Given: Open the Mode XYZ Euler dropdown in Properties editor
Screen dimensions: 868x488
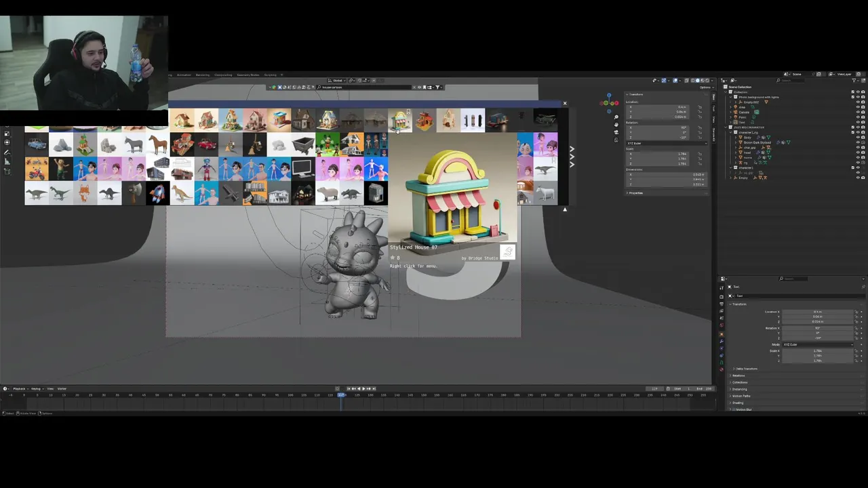Looking at the screenshot, I should tap(817, 344).
